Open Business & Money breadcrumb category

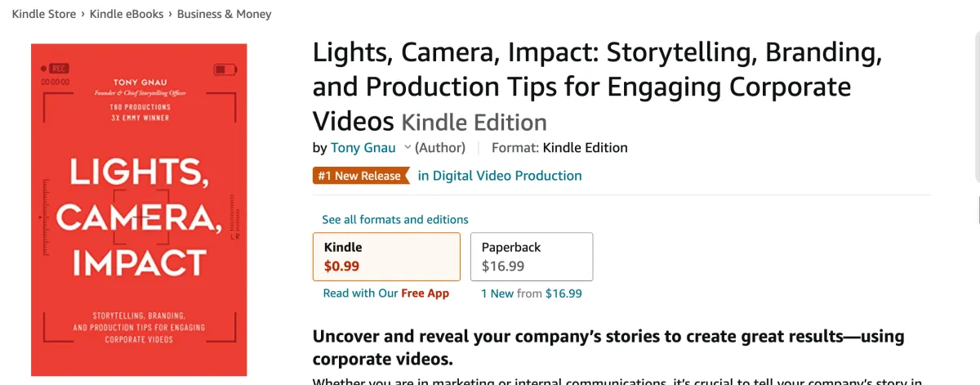224,14
